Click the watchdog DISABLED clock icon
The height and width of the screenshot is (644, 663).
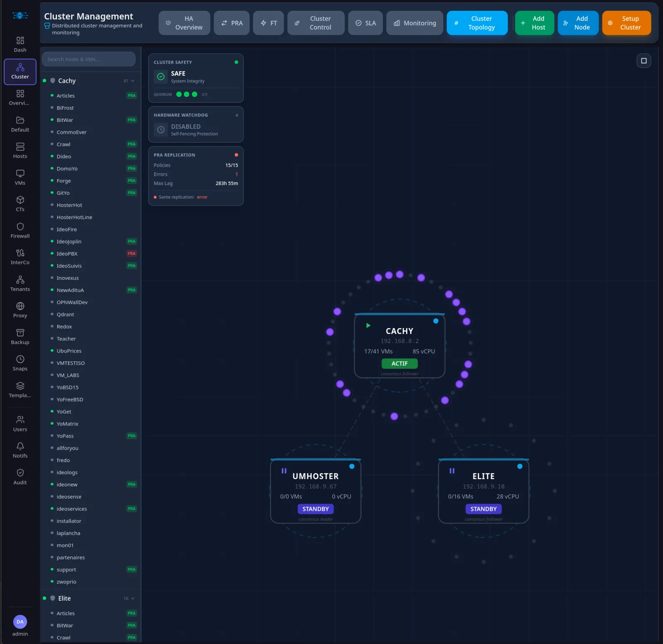(x=161, y=130)
